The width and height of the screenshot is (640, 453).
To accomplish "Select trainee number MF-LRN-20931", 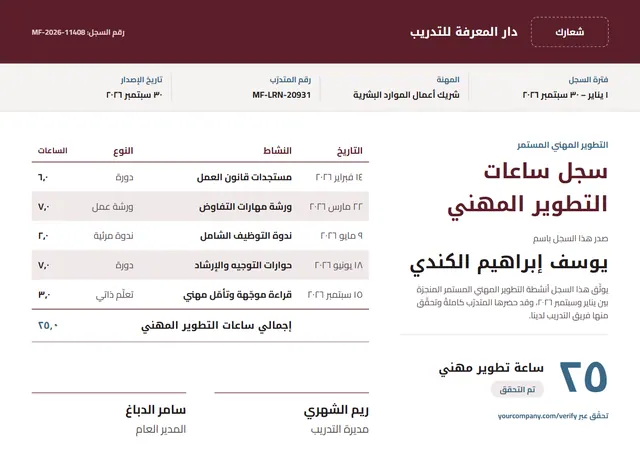I will point(282,95).
